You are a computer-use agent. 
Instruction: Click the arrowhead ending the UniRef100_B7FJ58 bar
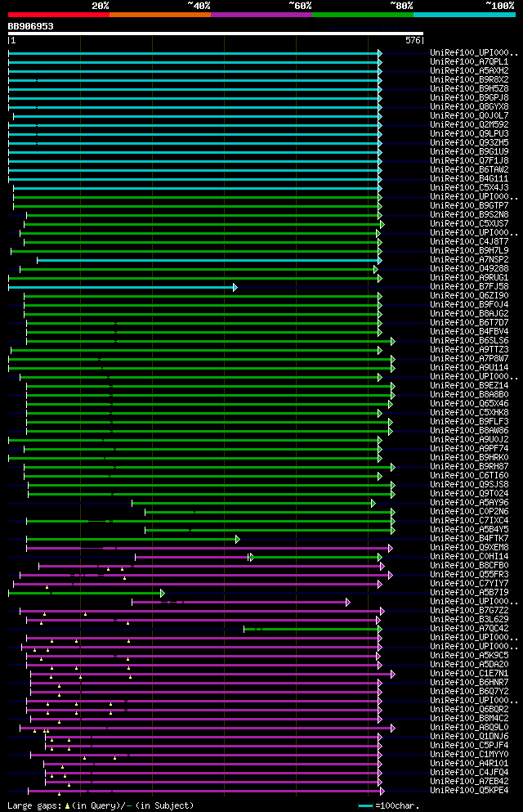[235, 287]
